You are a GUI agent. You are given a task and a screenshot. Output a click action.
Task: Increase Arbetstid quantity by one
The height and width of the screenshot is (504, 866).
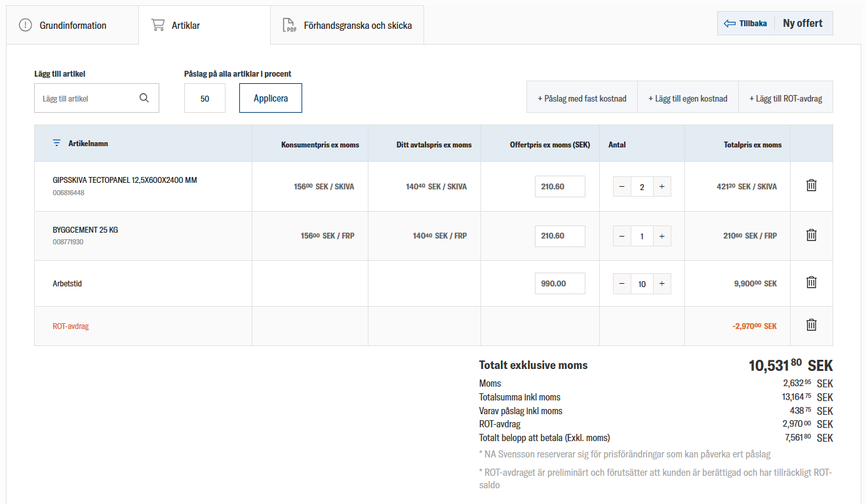(661, 284)
